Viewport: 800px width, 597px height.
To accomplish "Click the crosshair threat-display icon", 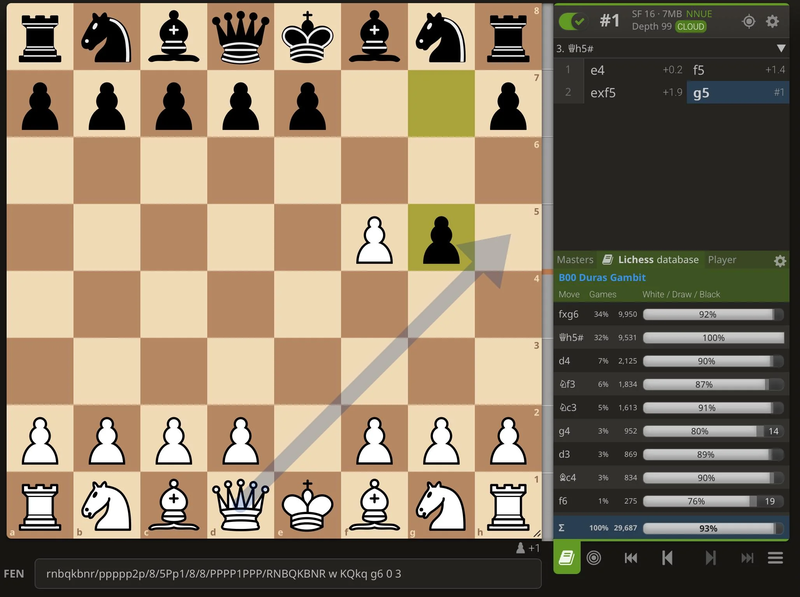I will point(748,21).
